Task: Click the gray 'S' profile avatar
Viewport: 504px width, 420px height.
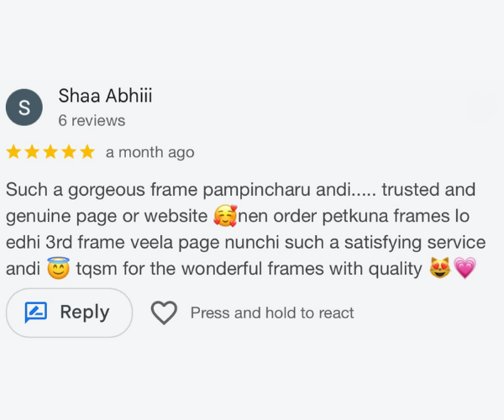Action: click(24, 108)
